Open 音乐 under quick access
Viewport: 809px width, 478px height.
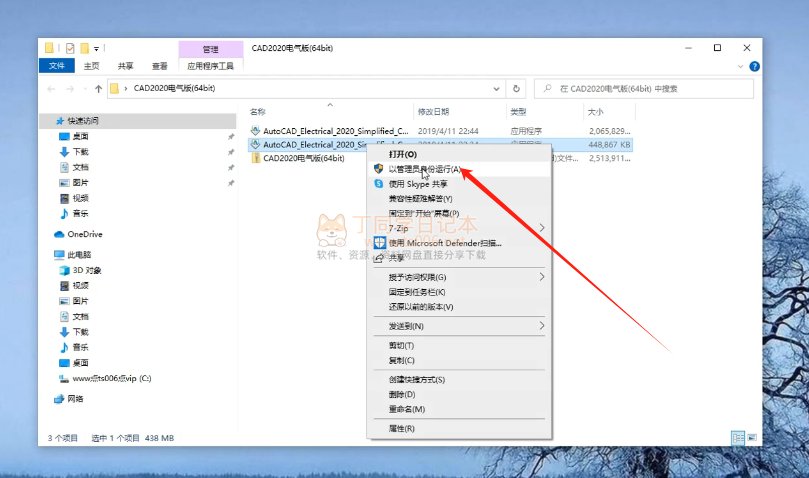click(80, 213)
